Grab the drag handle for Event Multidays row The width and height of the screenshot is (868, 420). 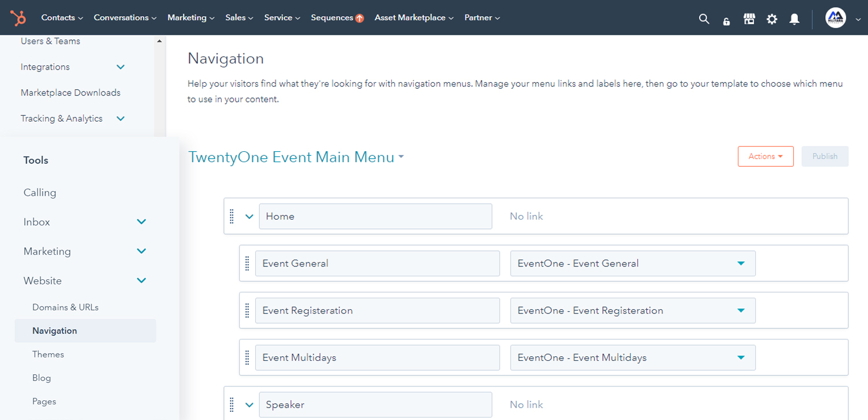coord(247,357)
